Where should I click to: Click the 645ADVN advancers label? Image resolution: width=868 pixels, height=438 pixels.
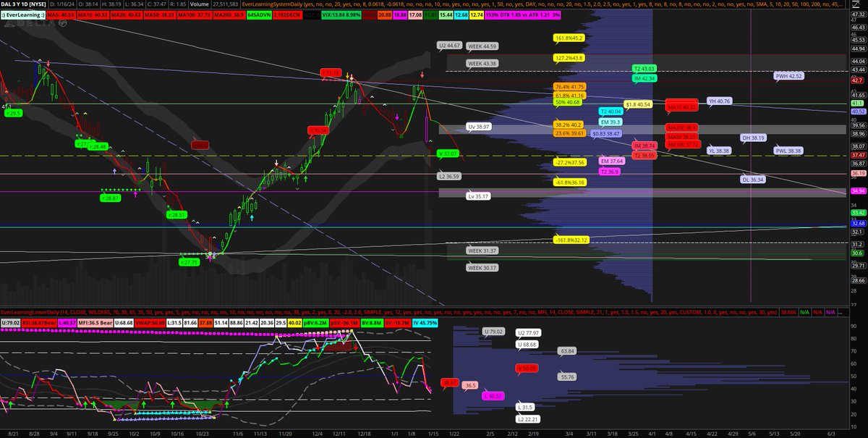pyautogui.click(x=259, y=15)
